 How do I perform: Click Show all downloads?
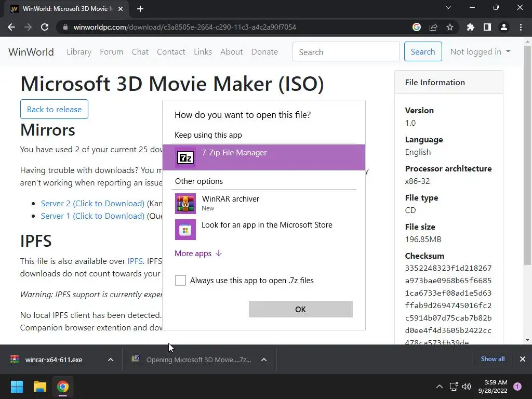click(493, 359)
